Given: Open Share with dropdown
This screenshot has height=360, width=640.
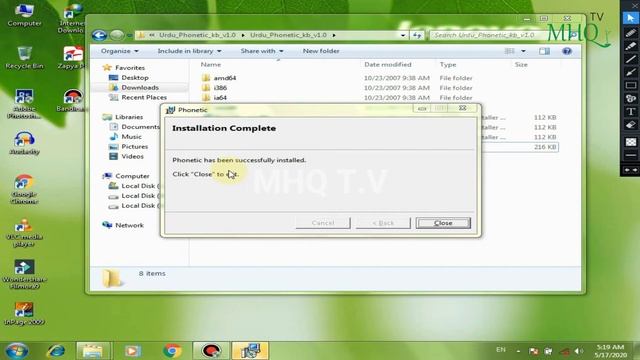Looking at the screenshot, I should point(262,51).
